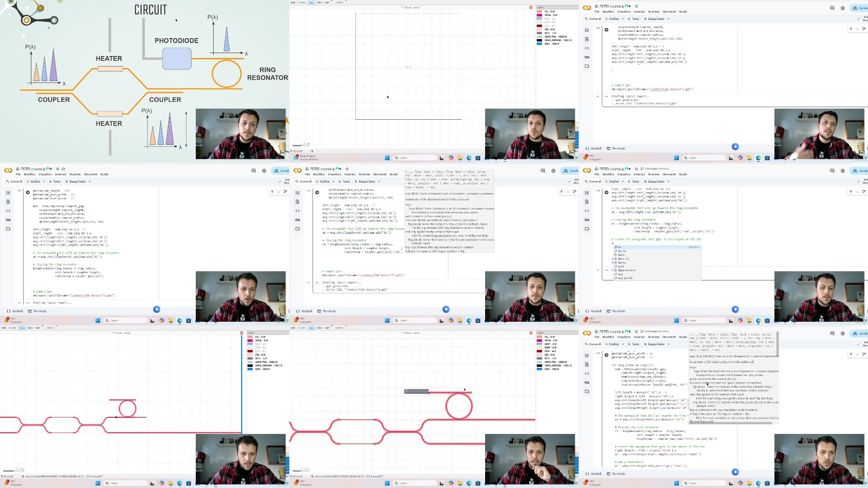This screenshot has height=488, width=868.
Task: Click Gemini sparkle button in photodiode_length notebook frame
Action: coord(157,309)
